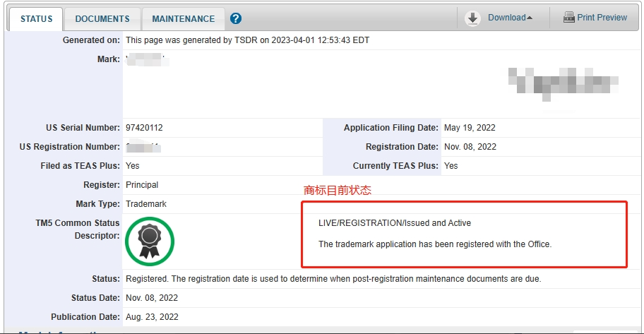This screenshot has height=334, width=644.
Task: Click the Registered status description line
Action: 333,279
